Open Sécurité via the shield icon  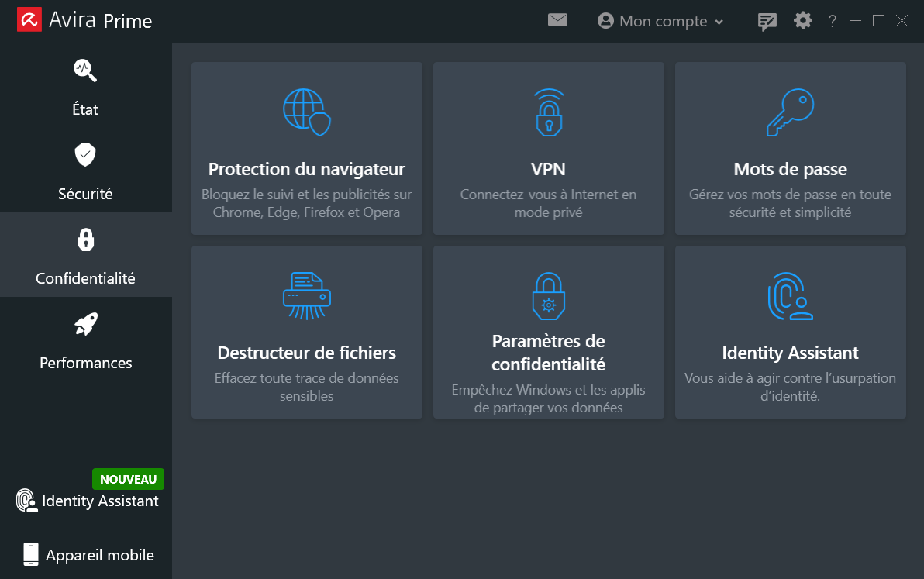click(84, 155)
